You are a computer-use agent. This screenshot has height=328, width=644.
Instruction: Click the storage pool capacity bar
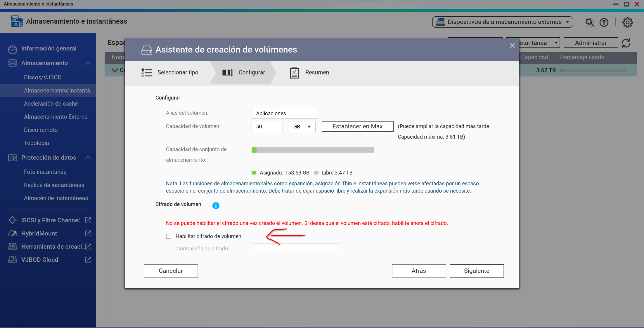[x=313, y=150]
